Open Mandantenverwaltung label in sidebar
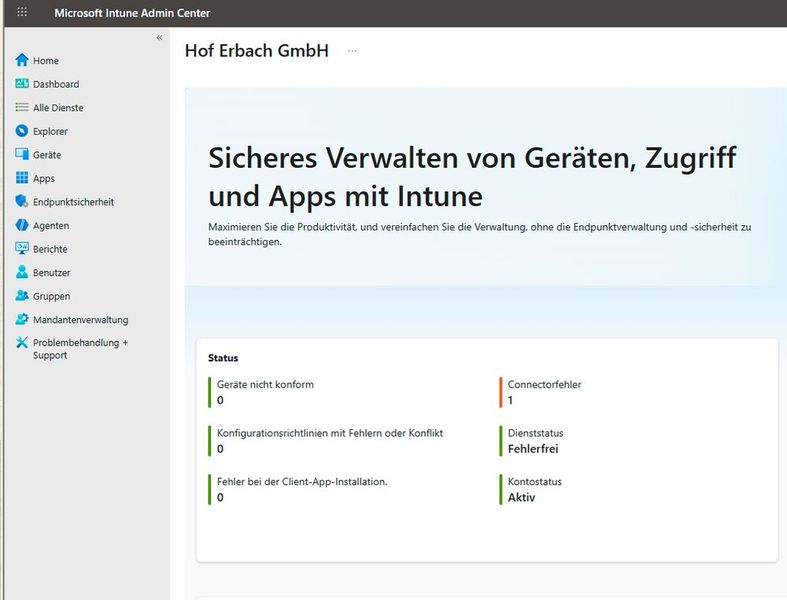The image size is (787, 600). (80, 320)
